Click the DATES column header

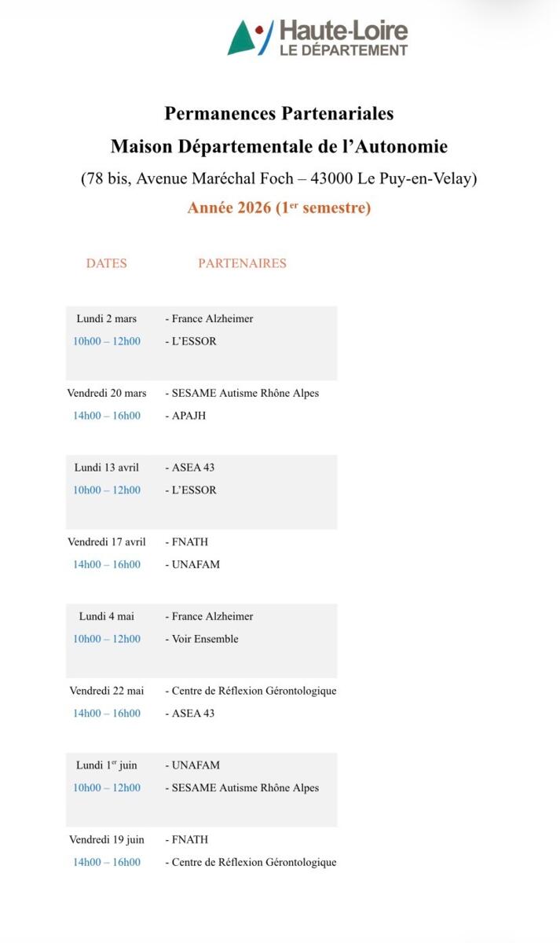pyautogui.click(x=106, y=263)
